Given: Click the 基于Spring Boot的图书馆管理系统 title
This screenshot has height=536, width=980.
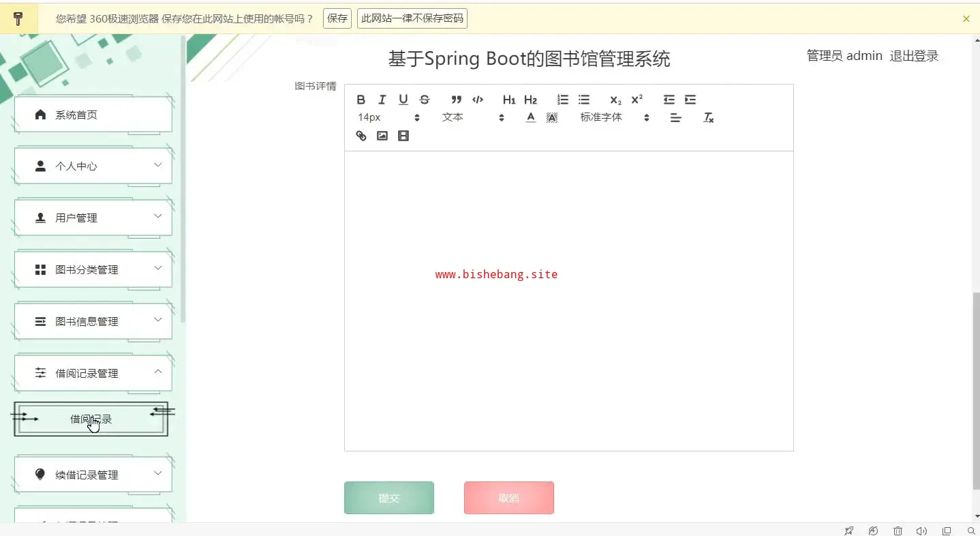Looking at the screenshot, I should (529, 59).
